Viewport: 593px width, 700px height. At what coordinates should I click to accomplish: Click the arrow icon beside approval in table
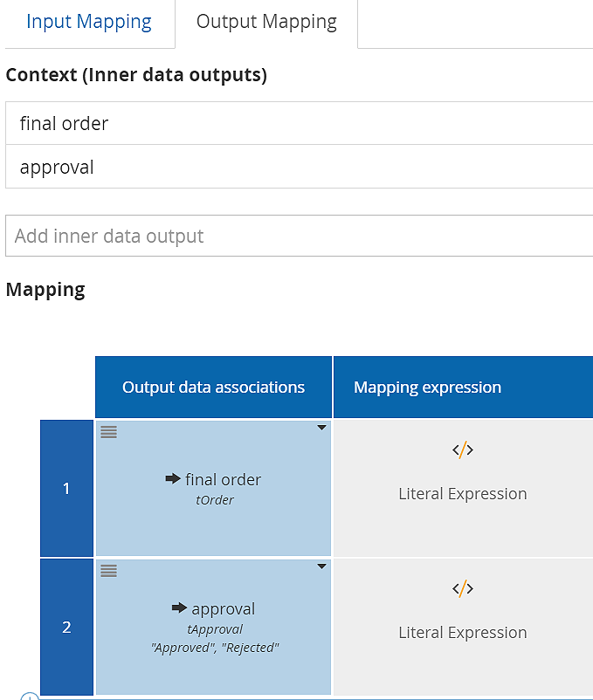coord(179,608)
